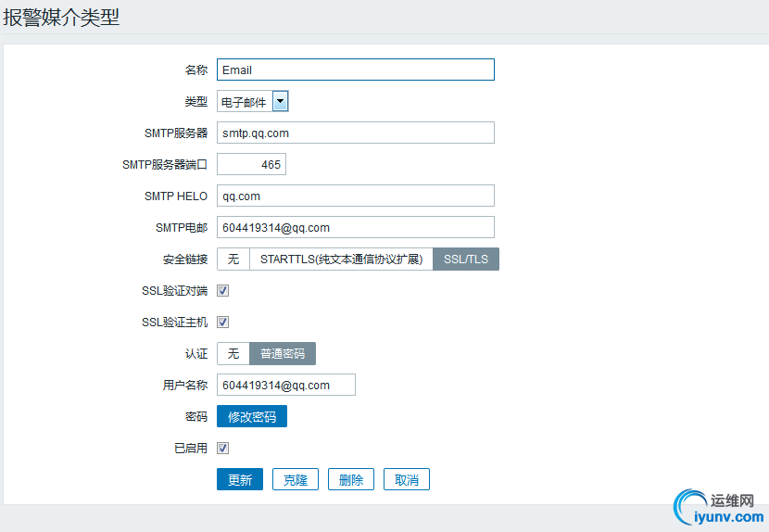The image size is (769, 532).
Task: Click the SMTP HELO input field
Action: (355, 196)
